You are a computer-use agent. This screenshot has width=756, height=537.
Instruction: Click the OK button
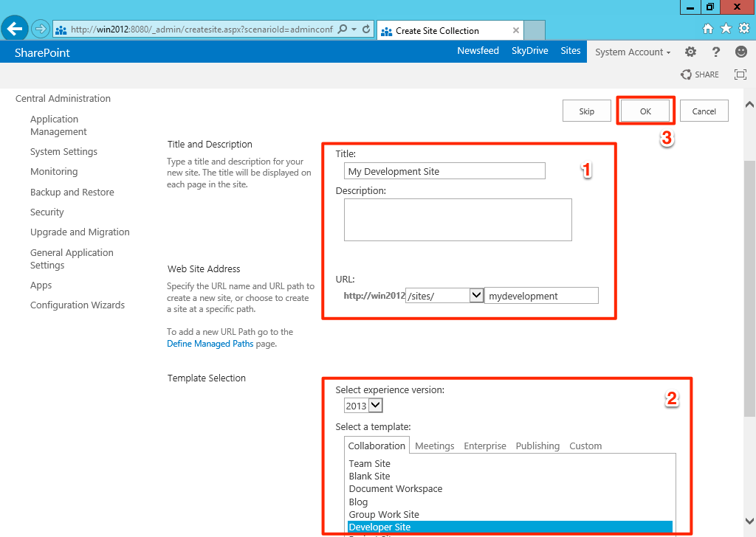click(645, 111)
